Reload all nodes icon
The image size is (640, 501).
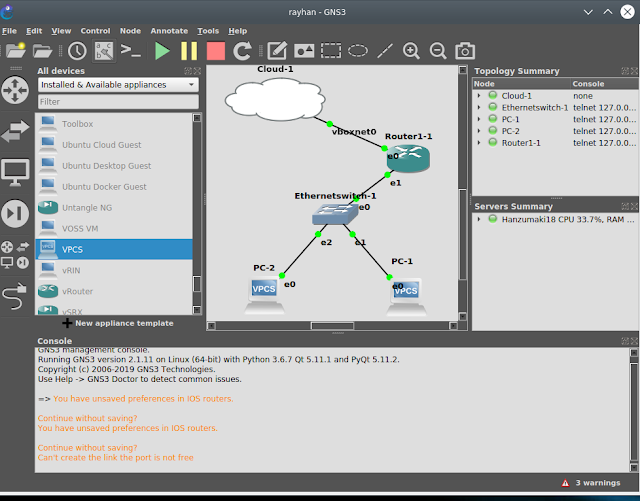coord(242,51)
